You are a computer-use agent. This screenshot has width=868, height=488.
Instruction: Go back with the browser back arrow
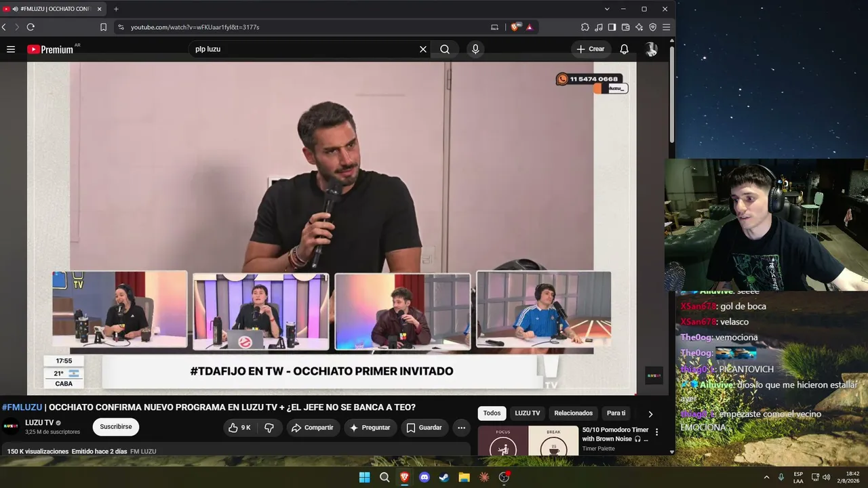pos(4,27)
